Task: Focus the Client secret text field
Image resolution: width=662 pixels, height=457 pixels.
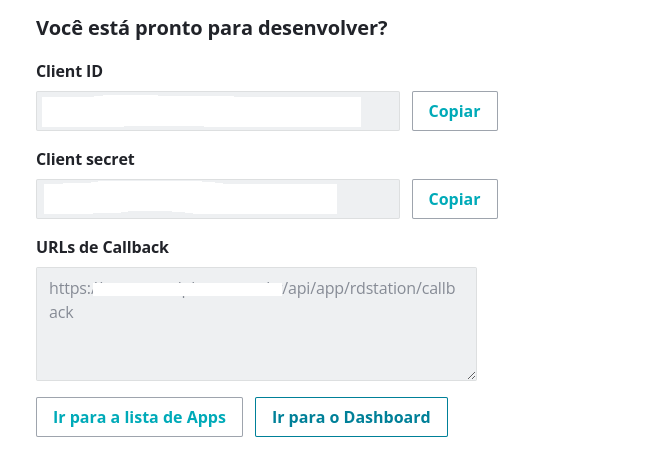Action: 218,199
